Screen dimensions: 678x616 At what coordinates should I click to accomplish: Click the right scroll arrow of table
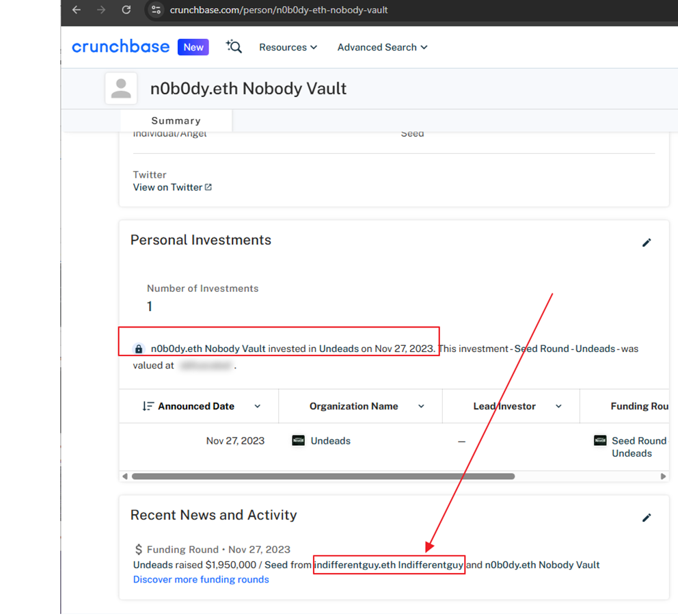pos(663,477)
